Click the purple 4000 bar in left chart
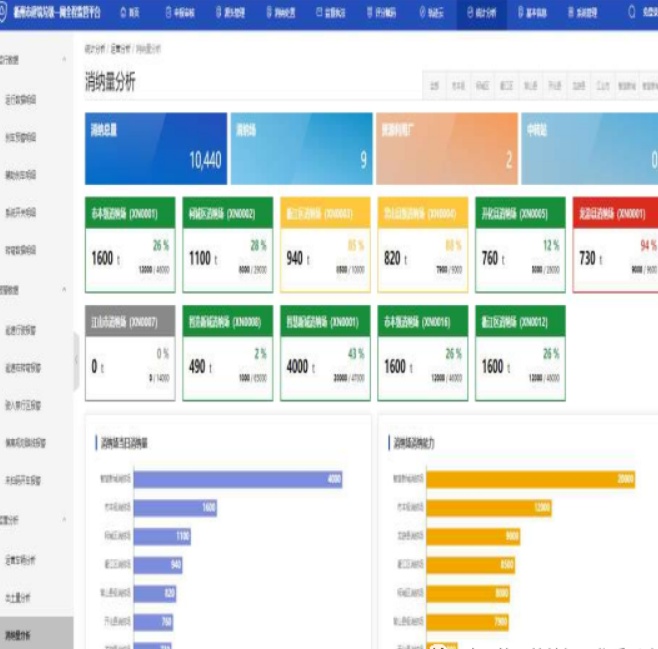 point(238,479)
